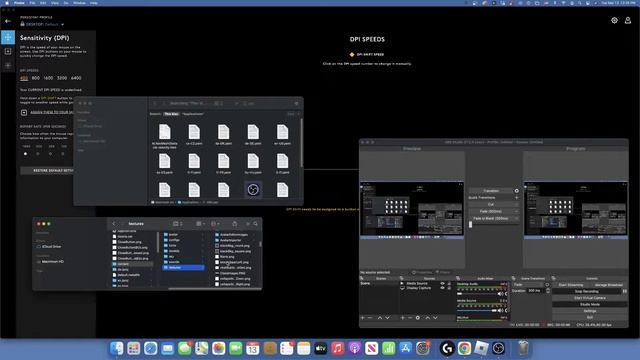
Task: Open the third sidebar icon in G HUB
Action: point(8,65)
